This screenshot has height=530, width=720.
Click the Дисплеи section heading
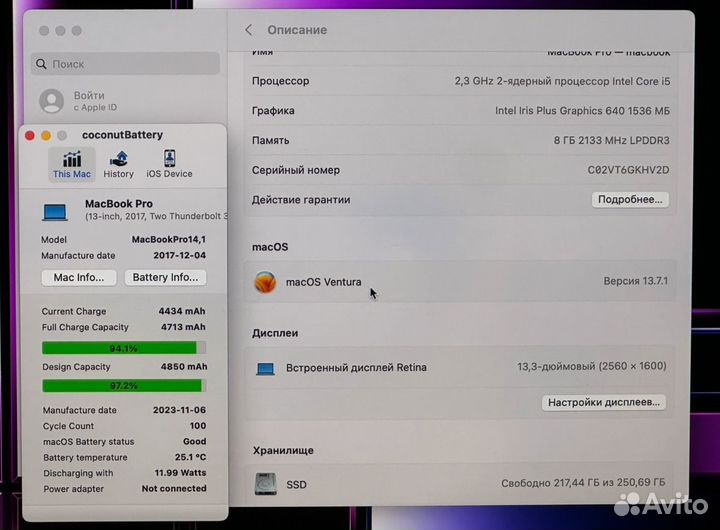tap(275, 333)
